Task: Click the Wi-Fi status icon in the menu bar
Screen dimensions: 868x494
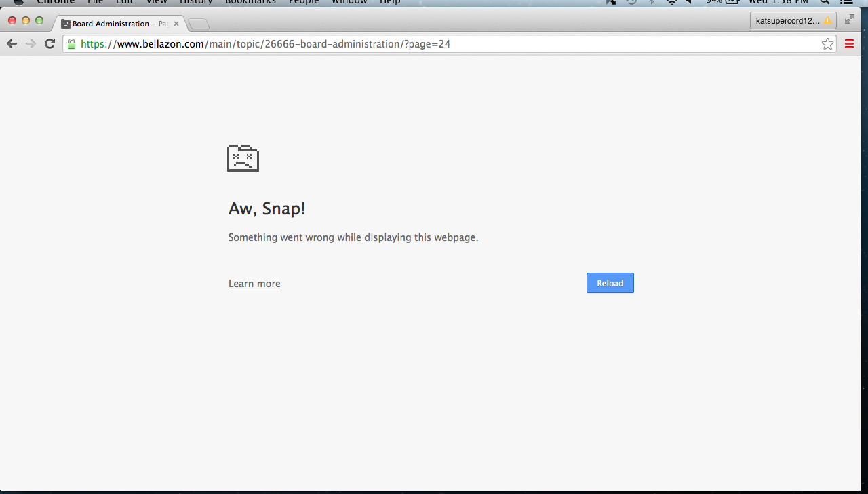Action: (x=672, y=2)
